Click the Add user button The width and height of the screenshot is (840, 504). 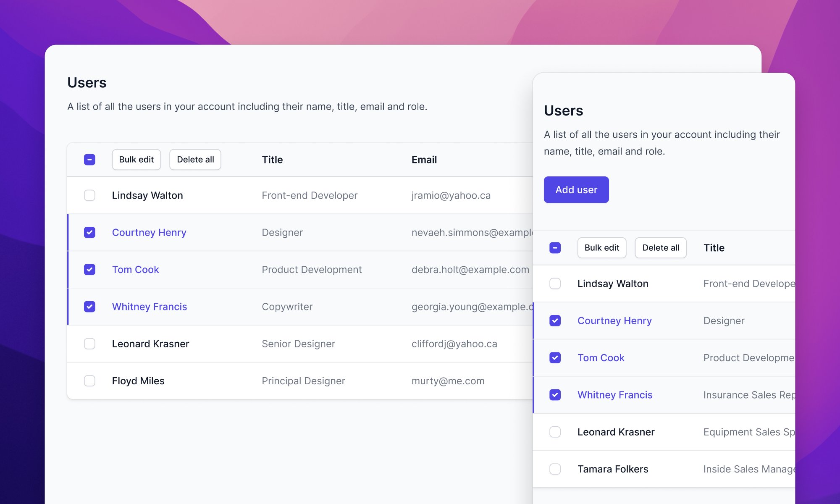coord(576,189)
